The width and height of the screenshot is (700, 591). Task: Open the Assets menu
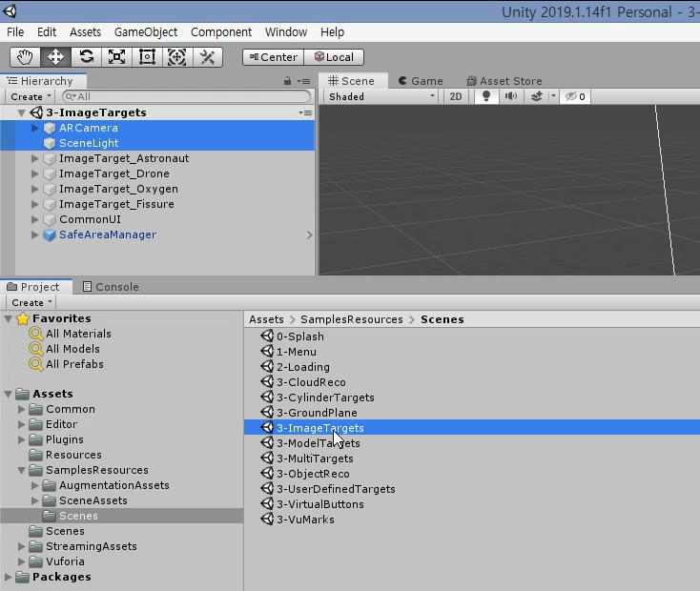click(85, 32)
